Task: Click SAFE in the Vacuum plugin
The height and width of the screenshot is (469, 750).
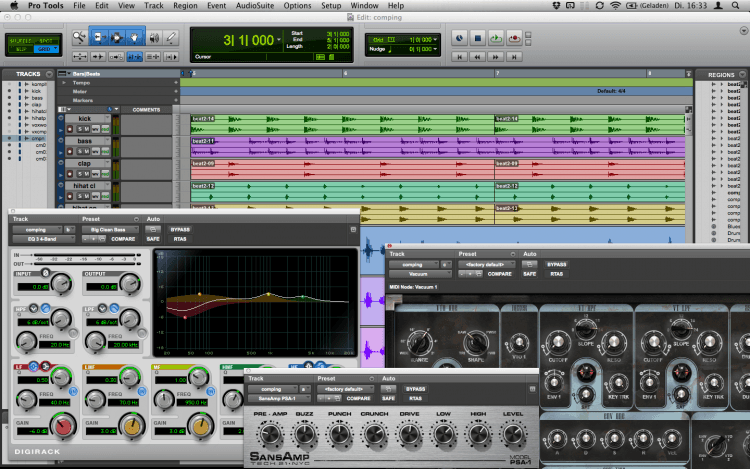Action: click(x=529, y=274)
